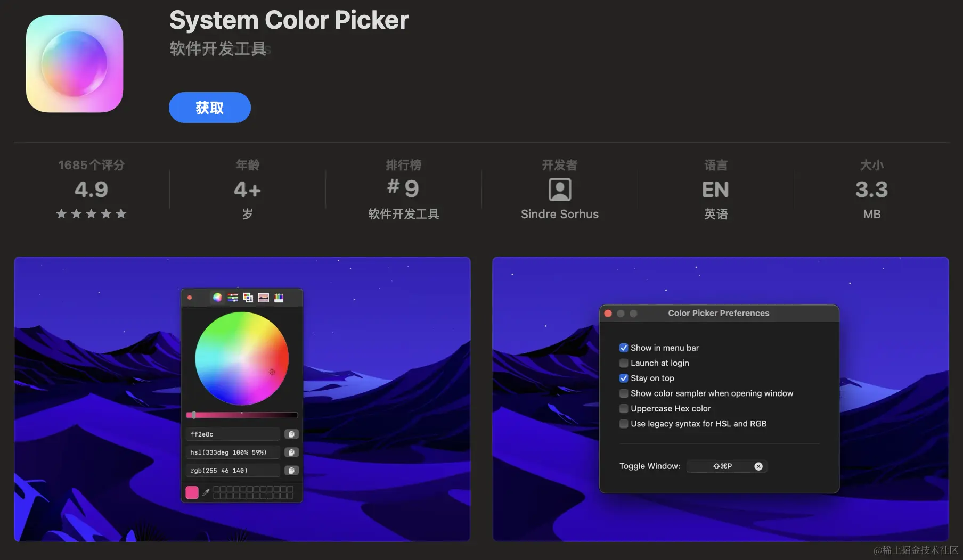Copy the hex color value ff2e8c
The width and height of the screenshot is (963, 560).
[x=291, y=434]
